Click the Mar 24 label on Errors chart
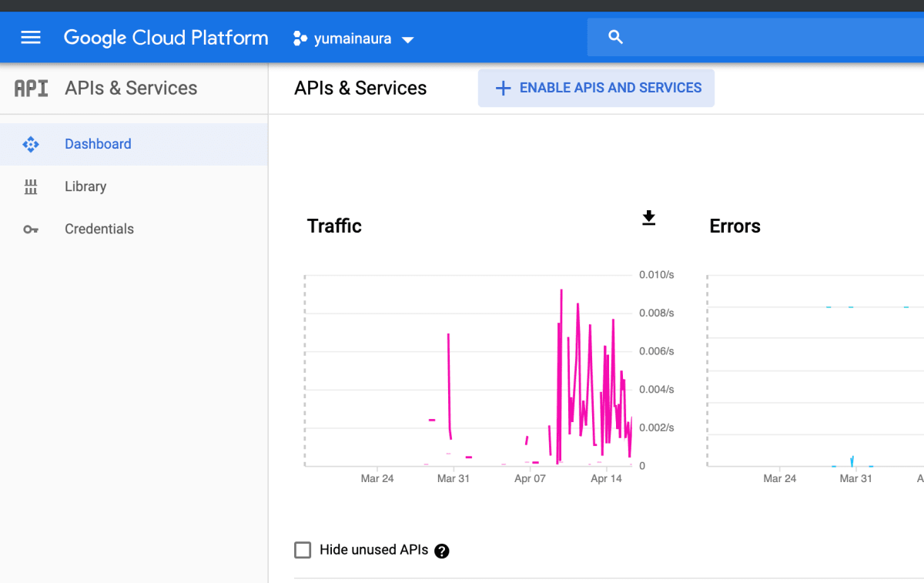The width and height of the screenshot is (924, 583). [x=779, y=478]
